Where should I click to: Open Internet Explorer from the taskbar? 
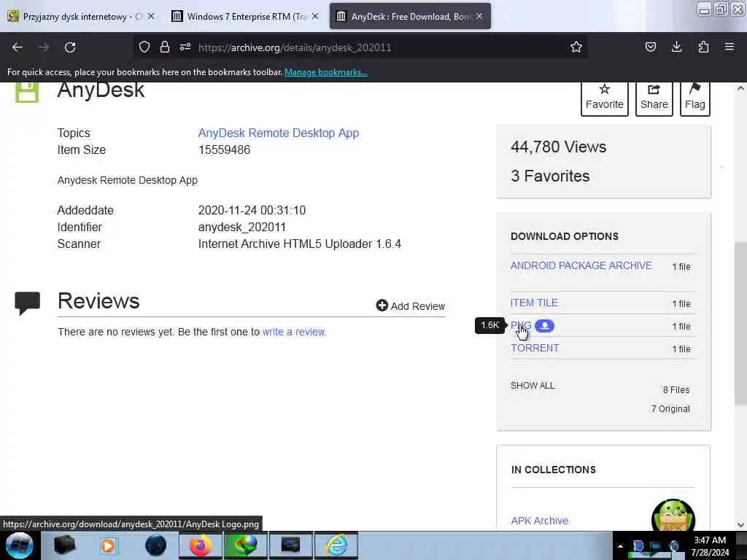coord(337,545)
